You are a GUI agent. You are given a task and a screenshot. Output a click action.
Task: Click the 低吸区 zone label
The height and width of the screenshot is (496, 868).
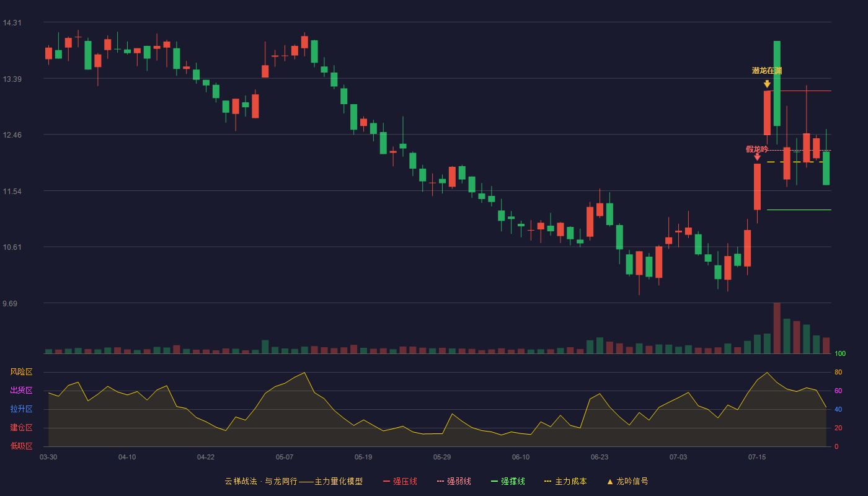pyautogui.click(x=22, y=446)
